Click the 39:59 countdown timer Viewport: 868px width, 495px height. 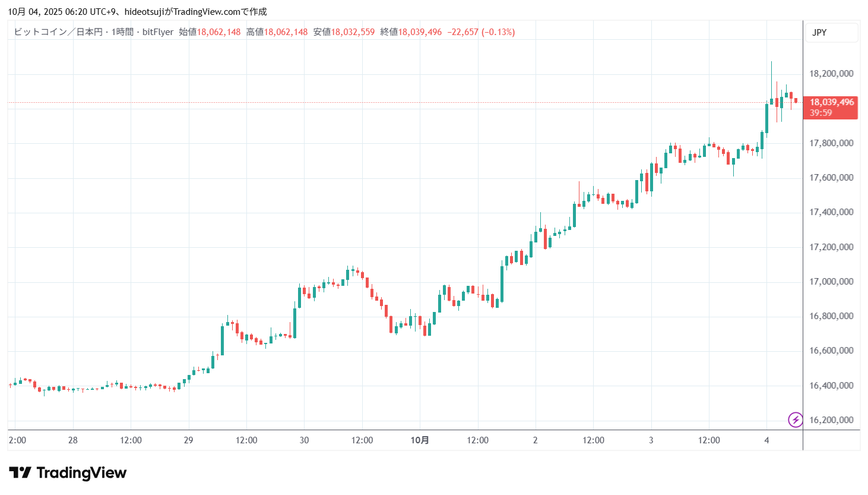pyautogui.click(x=821, y=113)
